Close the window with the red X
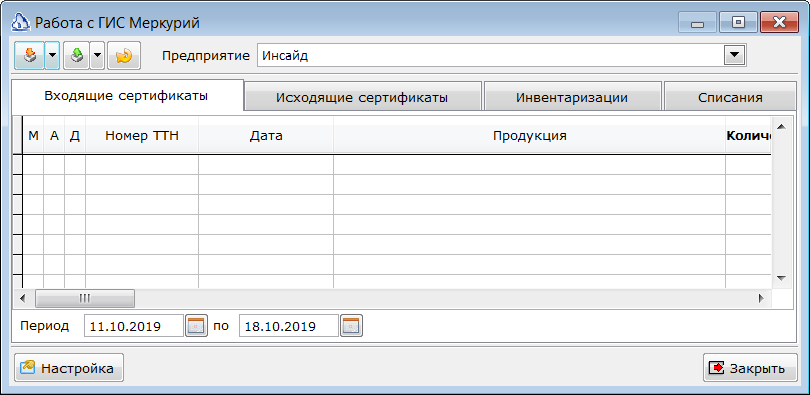The width and height of the screenshot is (810, 395). coord(780,23)
